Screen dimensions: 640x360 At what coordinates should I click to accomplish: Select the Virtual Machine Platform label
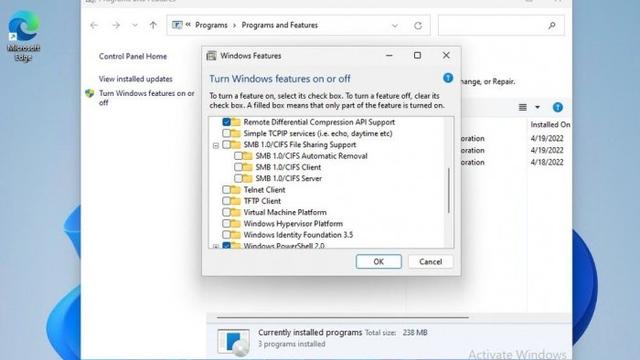point(285,212)
